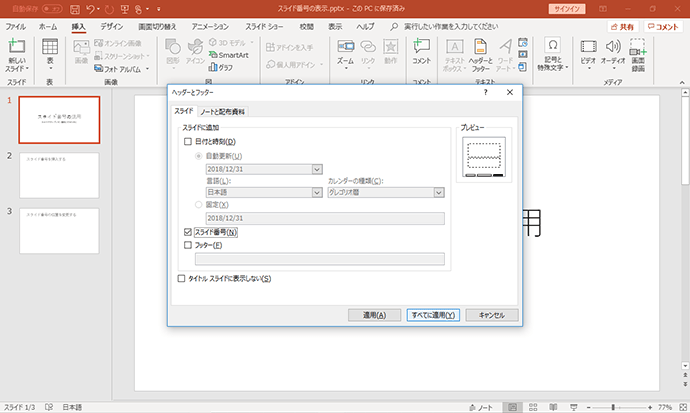Click the fixed date 2018/12/31 field
Image resolution: width=690 pixels, height=413 pixels.
tap(325, 218)
